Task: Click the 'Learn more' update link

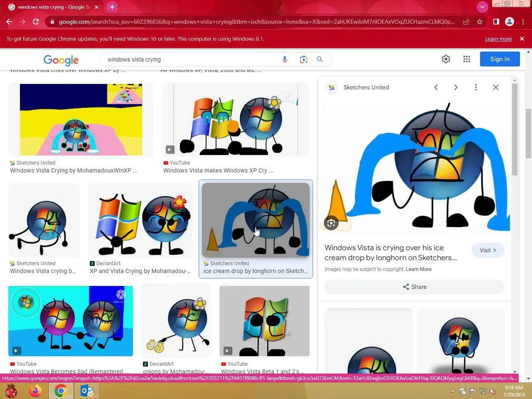Action: (x=498, y=39)
